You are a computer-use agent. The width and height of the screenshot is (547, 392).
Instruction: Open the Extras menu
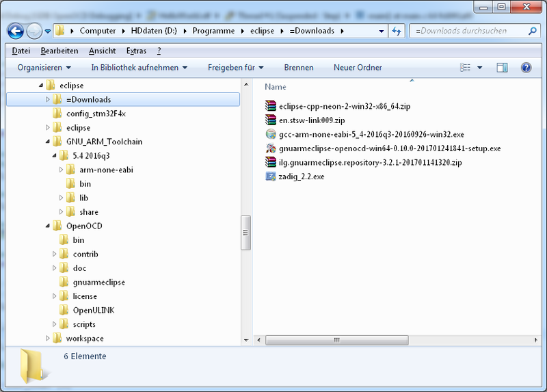click(x=136, y=51)
